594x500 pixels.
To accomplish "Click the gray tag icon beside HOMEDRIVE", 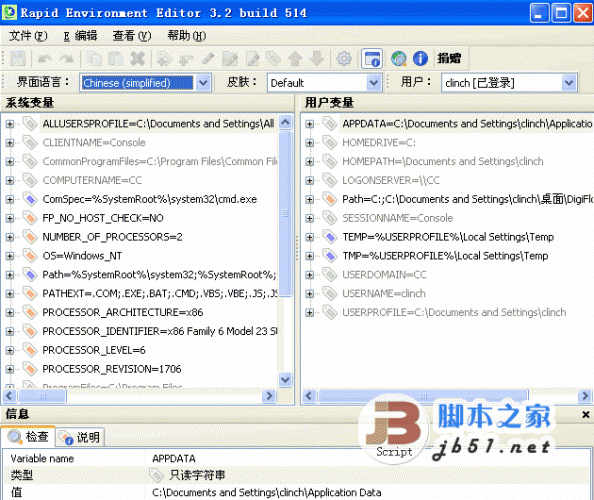I will [330, 142].
